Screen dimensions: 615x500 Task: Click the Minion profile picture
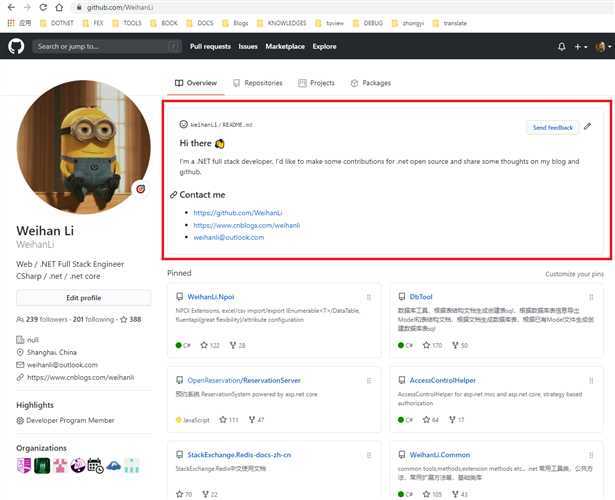84,147
